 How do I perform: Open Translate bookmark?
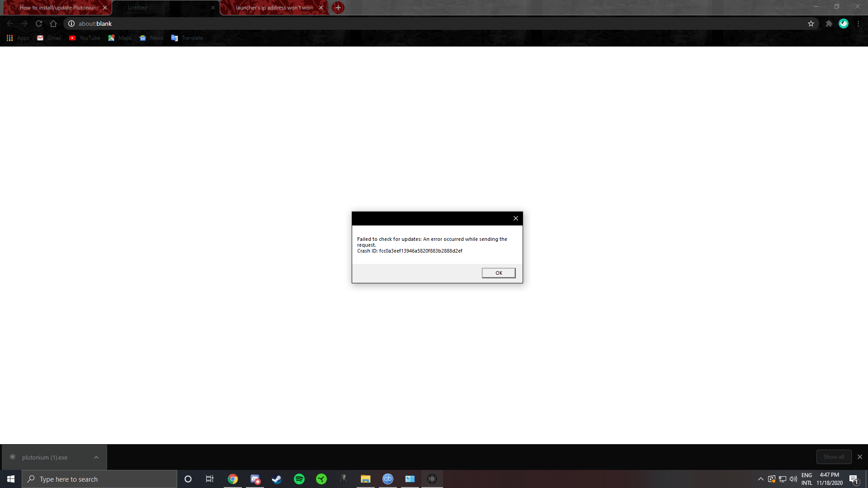tap(187, 38)
